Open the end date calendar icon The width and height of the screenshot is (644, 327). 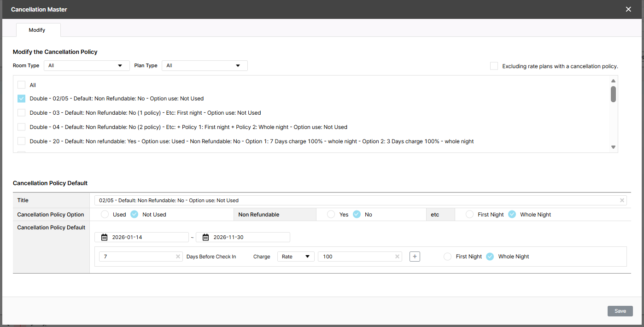point(205,237)
